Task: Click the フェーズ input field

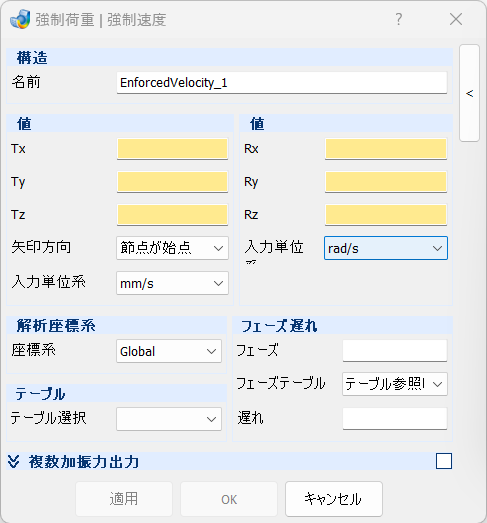Action: click(x=395, y=351)
